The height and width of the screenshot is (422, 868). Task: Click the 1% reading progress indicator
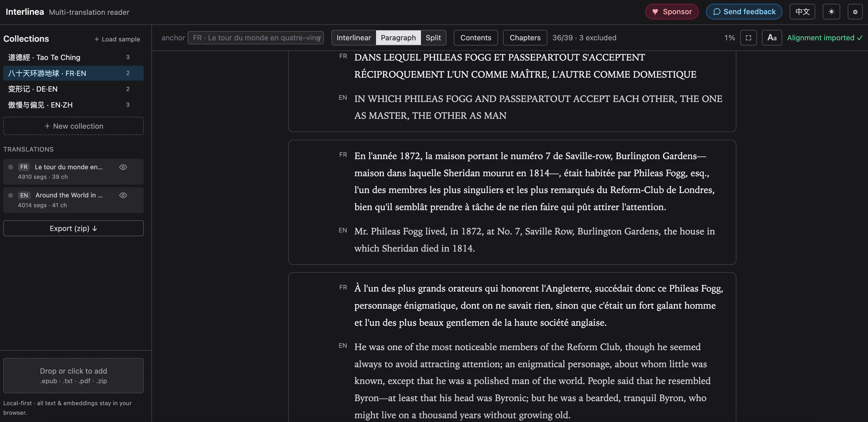click(x=729, y=38)
